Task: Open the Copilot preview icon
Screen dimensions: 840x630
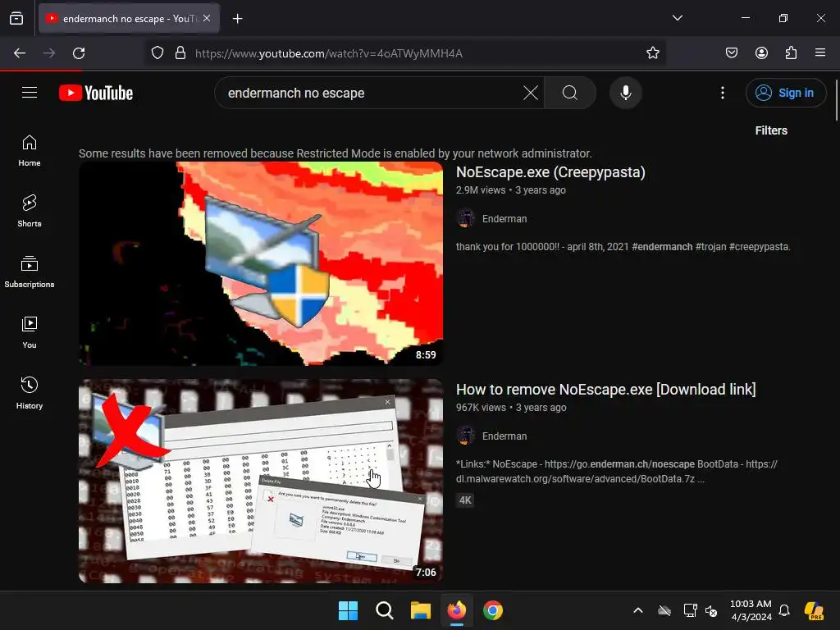Action: [x=814, y=610]
